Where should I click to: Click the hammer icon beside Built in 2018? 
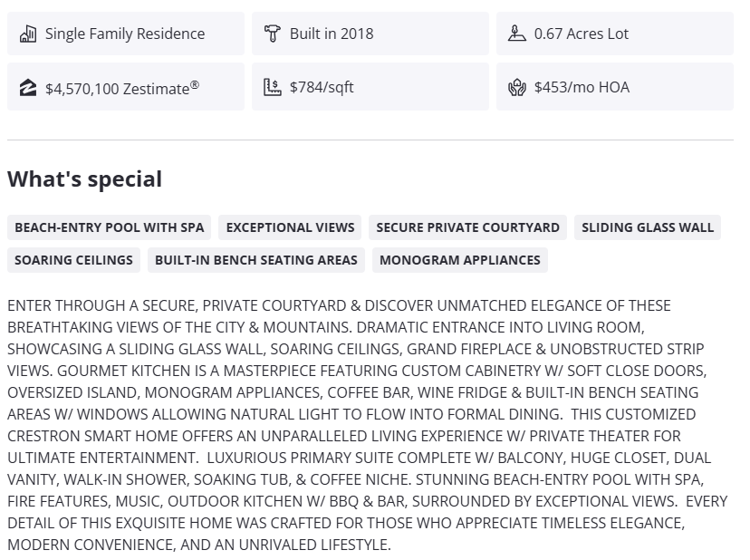pos(273,34)
